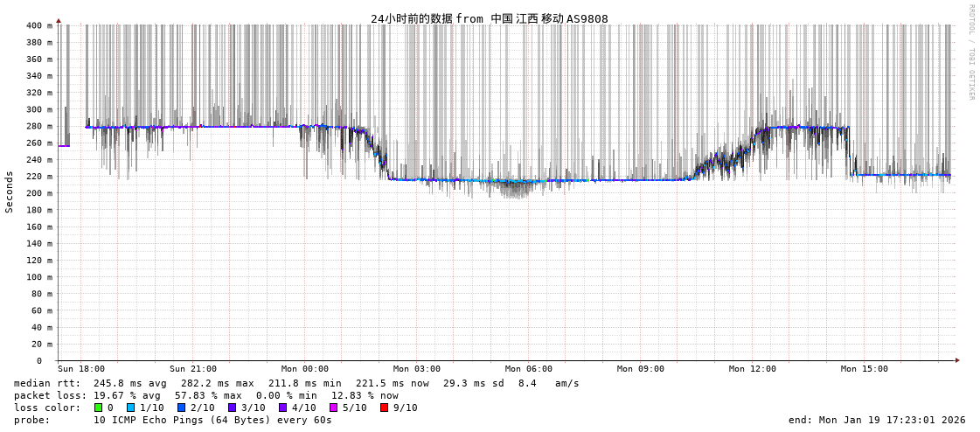980x432 pixels.
Task: Click the Sun 18:00 time axis label
Action: (x=81, y=369)
